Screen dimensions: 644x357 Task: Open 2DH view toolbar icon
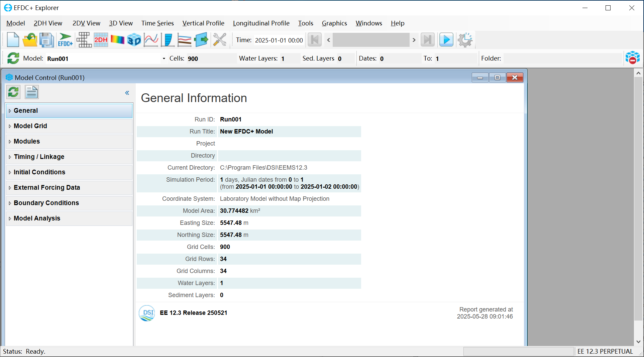[101, 40]
